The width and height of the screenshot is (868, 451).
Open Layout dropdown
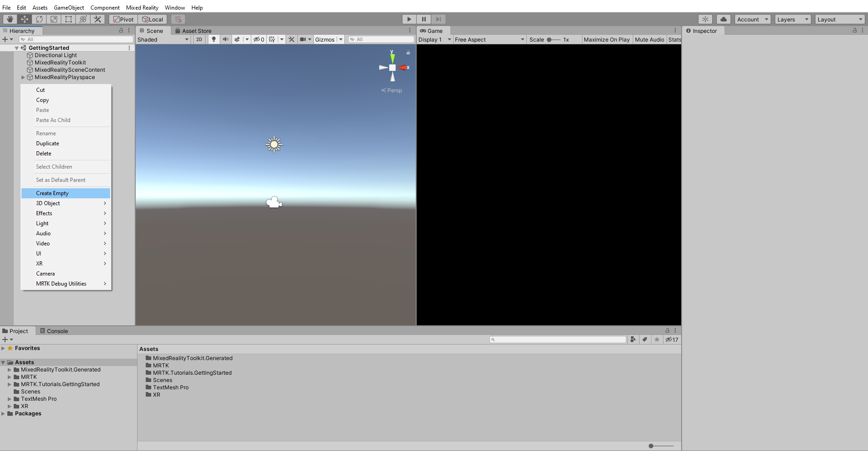(840, 19)
